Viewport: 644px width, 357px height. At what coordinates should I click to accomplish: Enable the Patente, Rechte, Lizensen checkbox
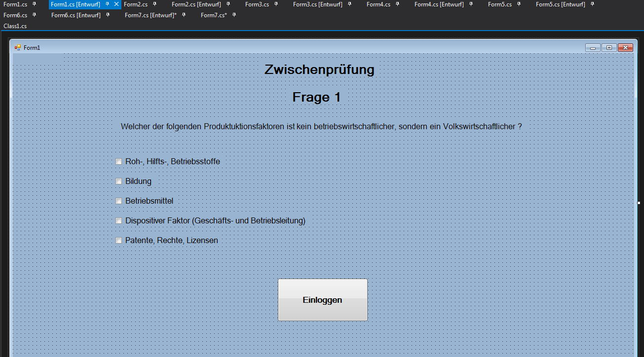click(118, 241)
